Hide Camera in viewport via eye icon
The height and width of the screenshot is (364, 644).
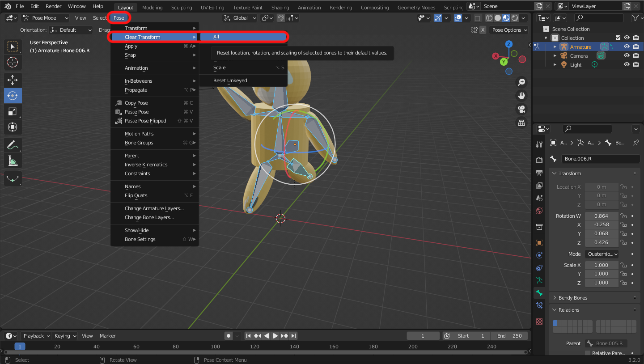click(x=627, y=55)
